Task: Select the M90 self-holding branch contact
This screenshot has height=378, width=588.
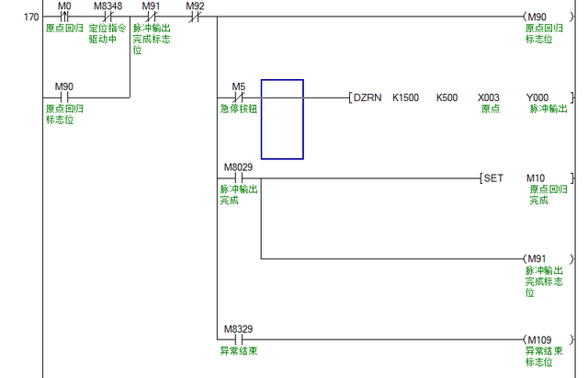Action: [64, 97]
